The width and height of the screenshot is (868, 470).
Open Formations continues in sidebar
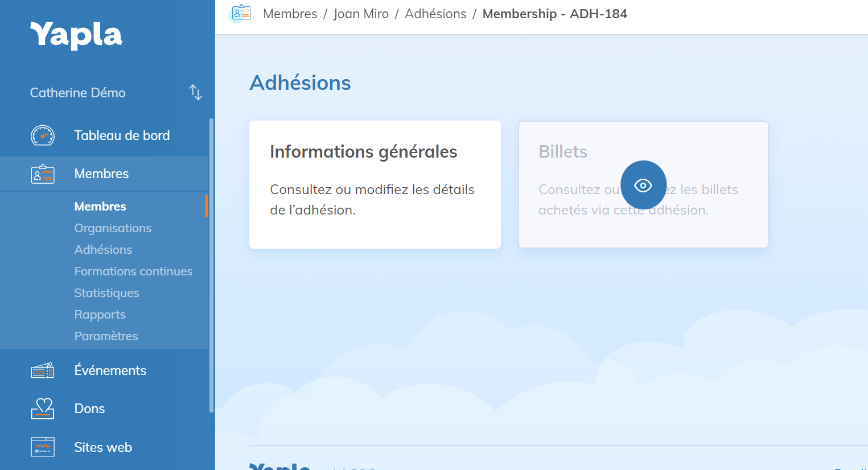(x=133, y=271)
